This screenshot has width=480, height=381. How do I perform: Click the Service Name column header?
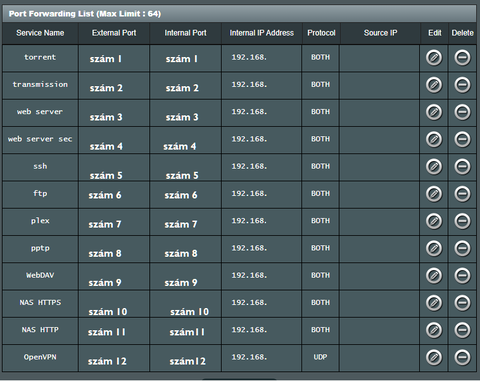(x=40, y=33)
